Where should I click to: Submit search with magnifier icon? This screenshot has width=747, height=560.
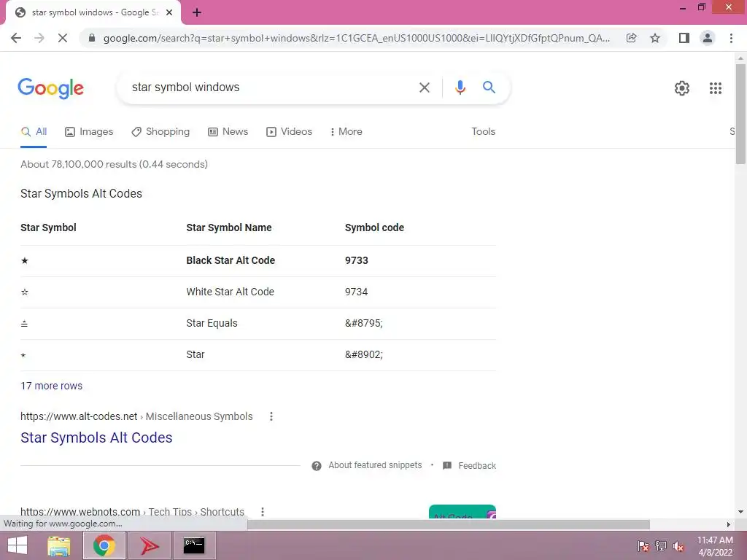[489, 87]
